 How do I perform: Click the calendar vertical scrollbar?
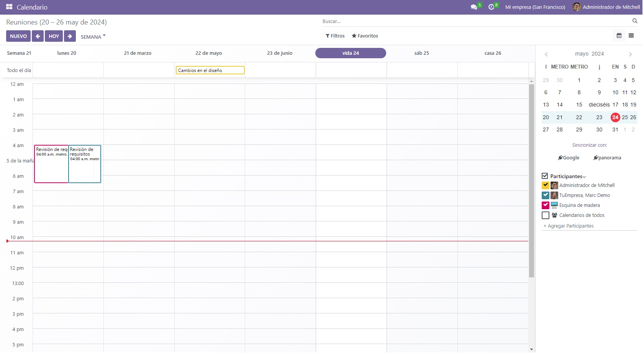[x=531, y=180]
